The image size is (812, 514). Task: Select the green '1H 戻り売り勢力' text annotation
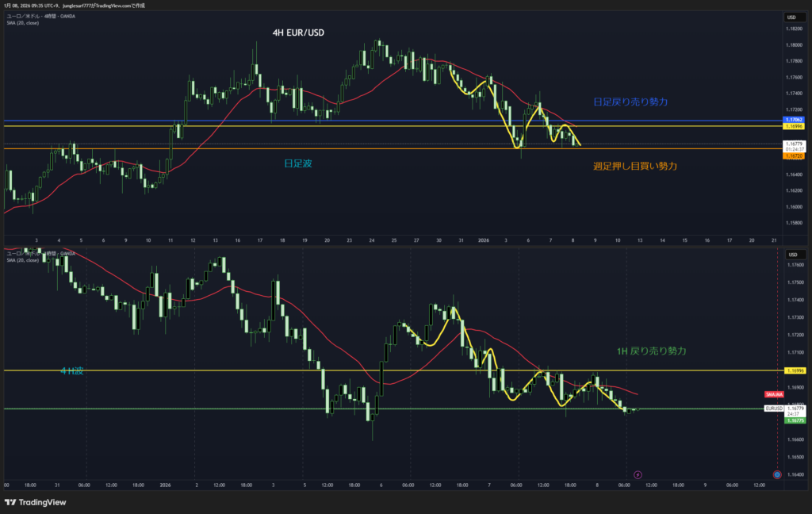tap(651, 350)
